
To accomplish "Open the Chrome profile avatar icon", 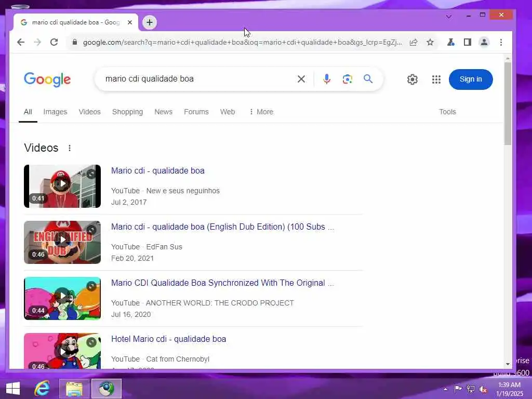I will pos(484,43).
